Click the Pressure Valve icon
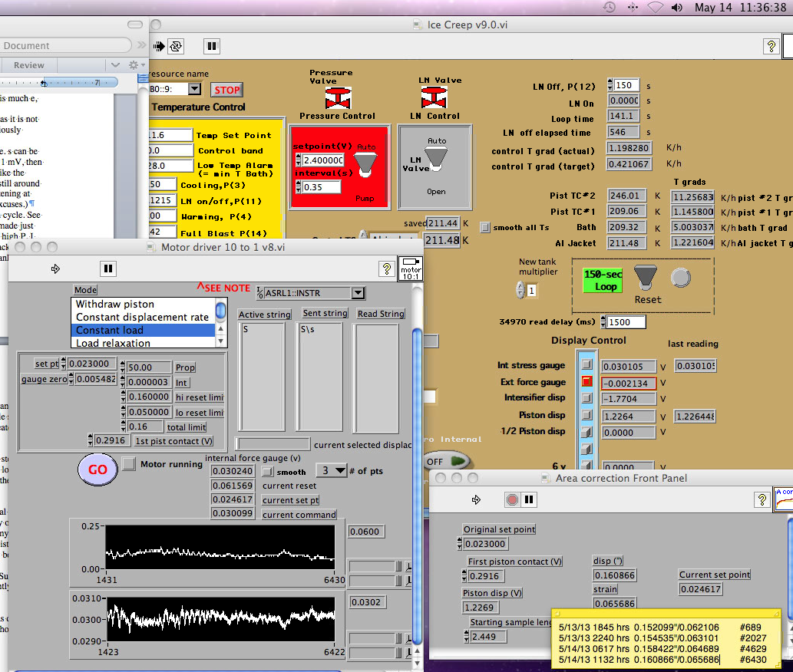The height and width of the screenshot is (672, 793). point(338,97)
